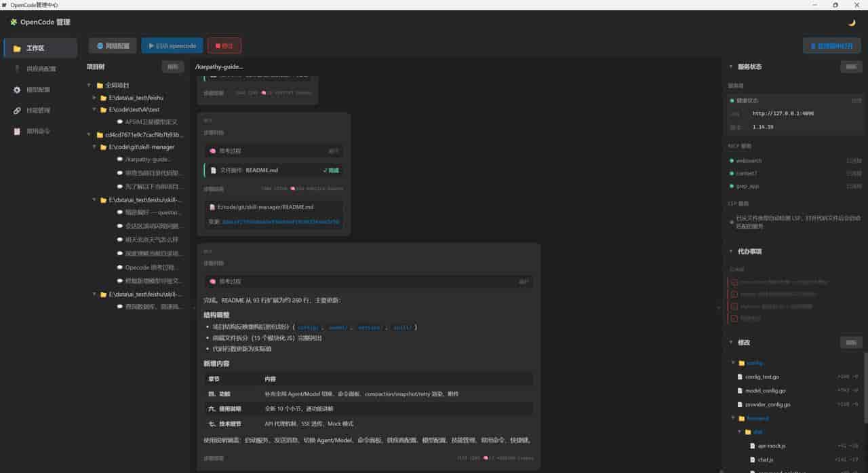Viewport: 868px width, 473px height.
Task: Collapse the E:\code\test\AI\test folder node
Action: 95,109
